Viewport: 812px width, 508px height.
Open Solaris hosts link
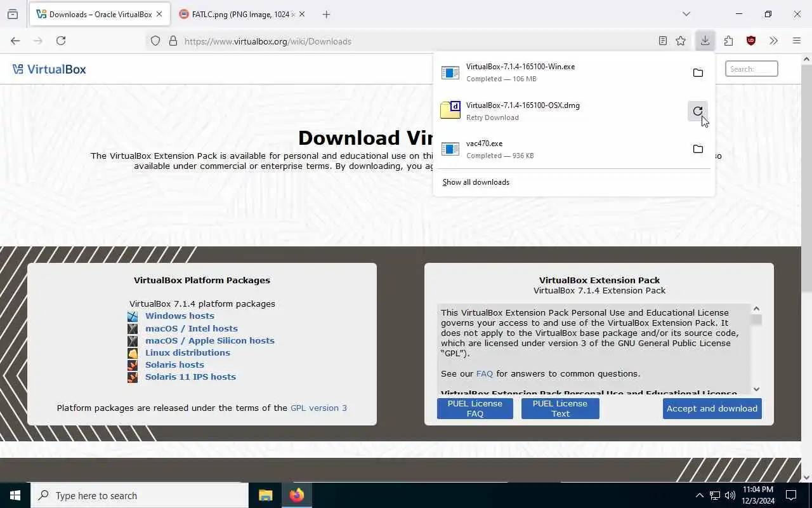(x=174, y=364)
